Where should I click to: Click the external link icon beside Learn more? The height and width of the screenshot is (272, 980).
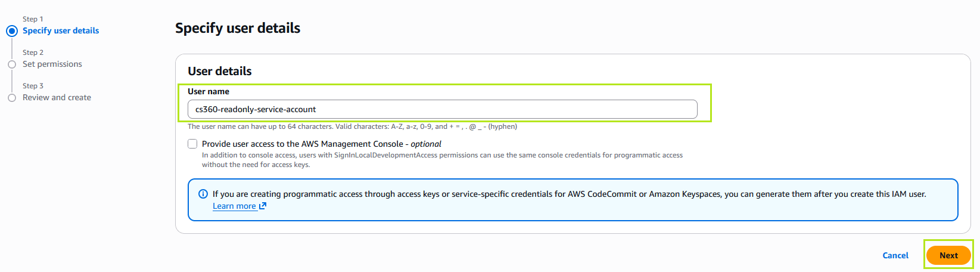[263, 206]
